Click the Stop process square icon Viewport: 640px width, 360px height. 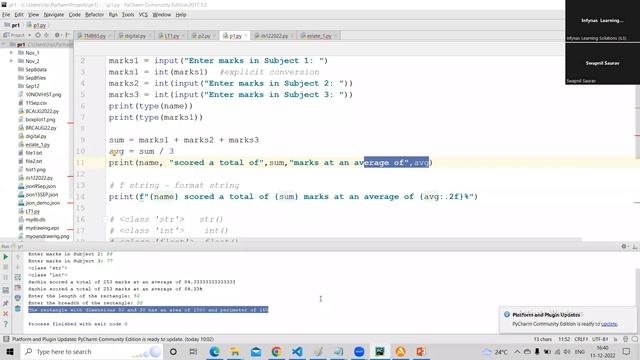pos(6,267)
